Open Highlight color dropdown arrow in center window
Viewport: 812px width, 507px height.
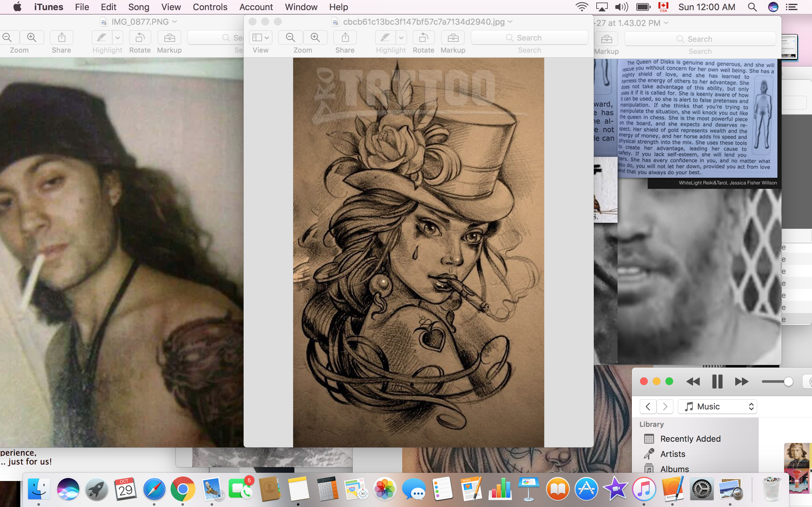pos(401,38)
